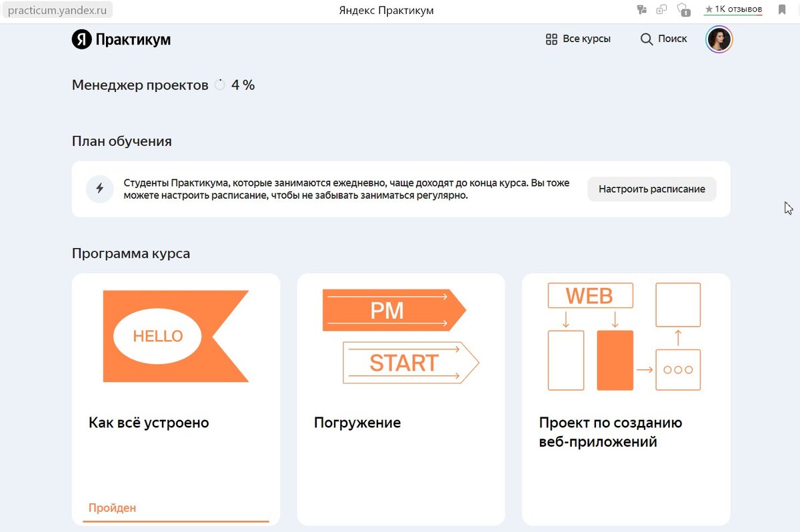The width and height of the screenshot is (800, 532).
Task: Click the browser protection shield icon
Action: (x=683, y=9)
